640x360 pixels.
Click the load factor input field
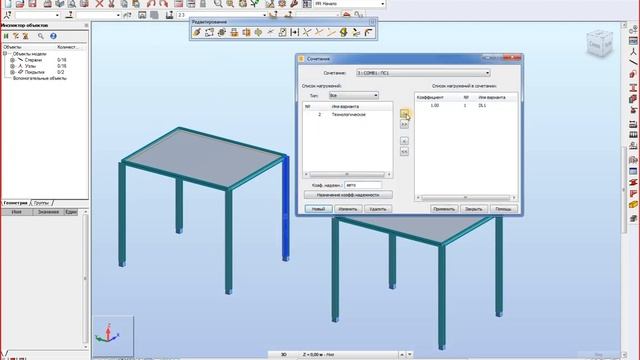[x=363, y=185]
